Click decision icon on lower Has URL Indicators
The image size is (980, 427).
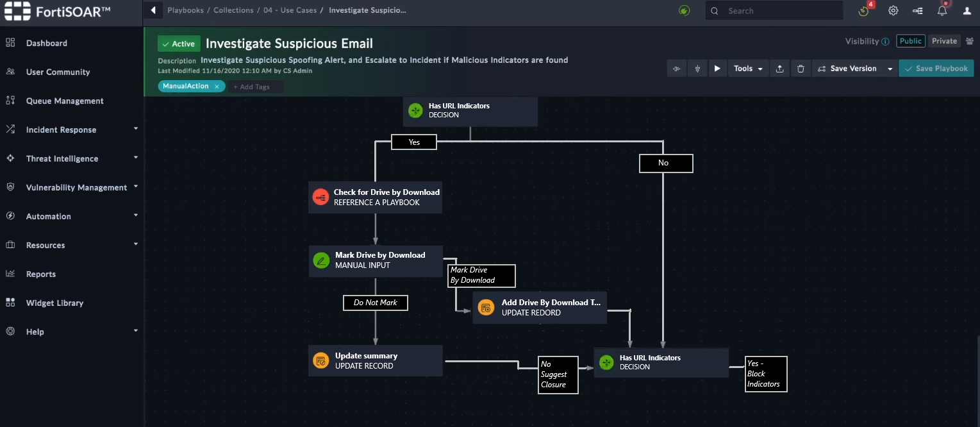tap(606, 363)
